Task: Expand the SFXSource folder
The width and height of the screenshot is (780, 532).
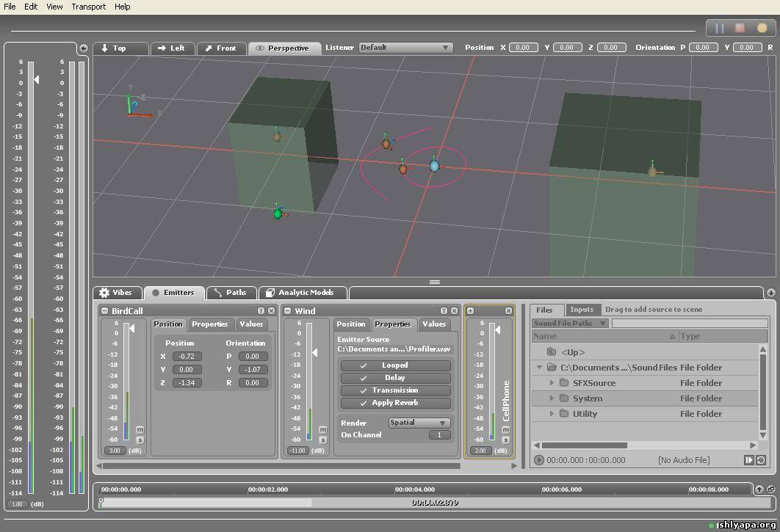Action: point(552,383)
